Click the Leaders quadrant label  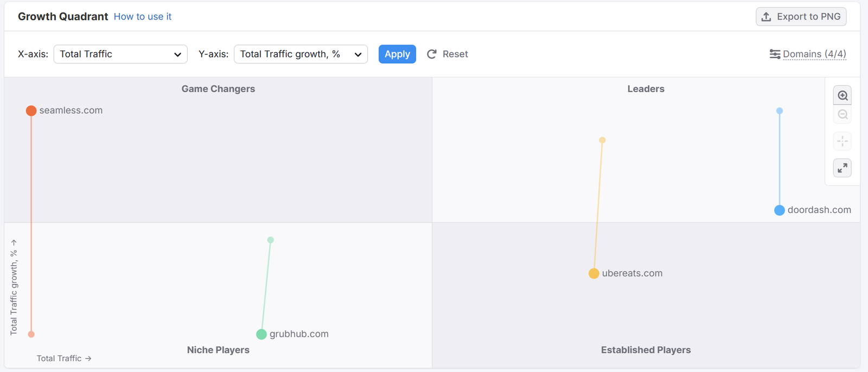646,89
